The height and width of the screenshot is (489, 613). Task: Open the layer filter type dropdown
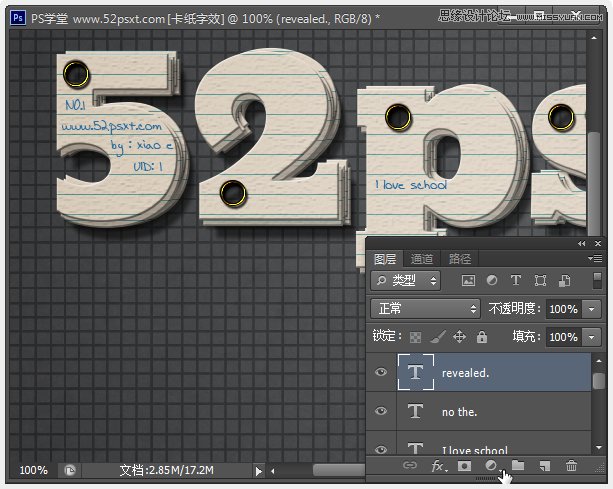(405, 280)
